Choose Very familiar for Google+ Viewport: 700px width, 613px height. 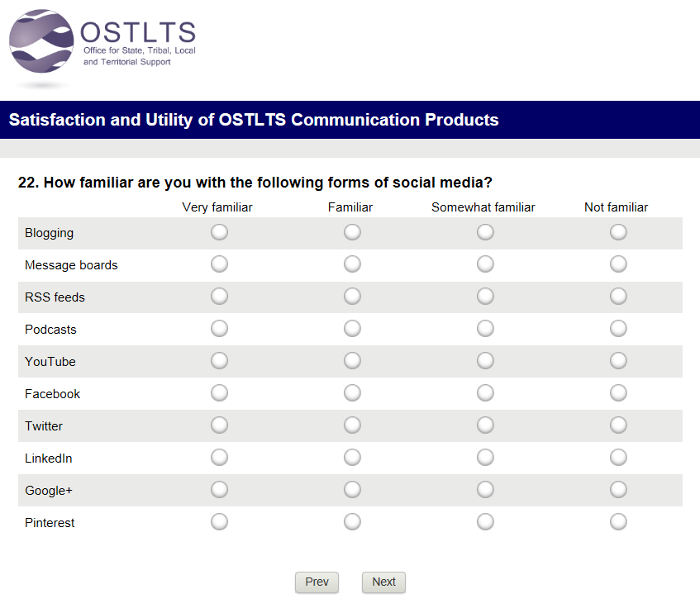pos(219,491)
